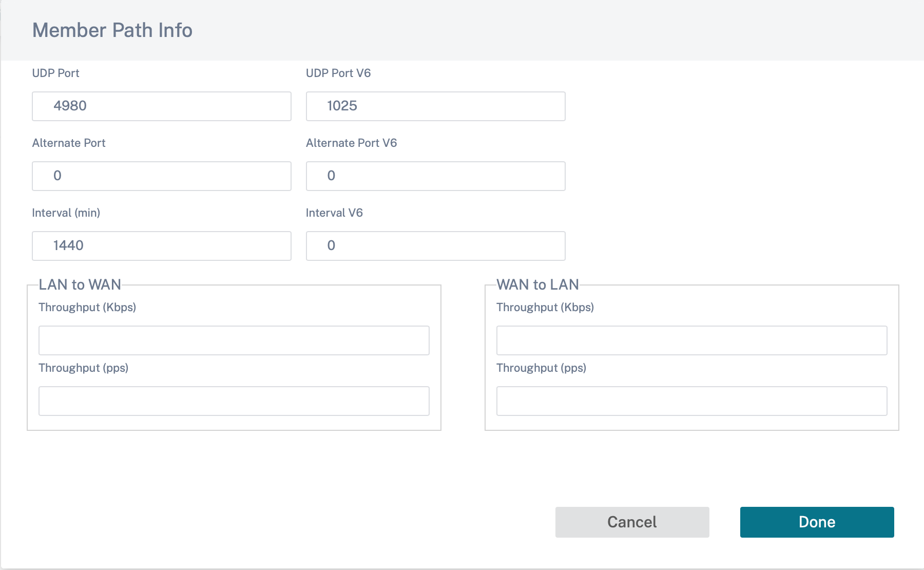The image size is (924, 570).
Task: Click LAN to WAN Throughput (pps) field
Action: 234,401
